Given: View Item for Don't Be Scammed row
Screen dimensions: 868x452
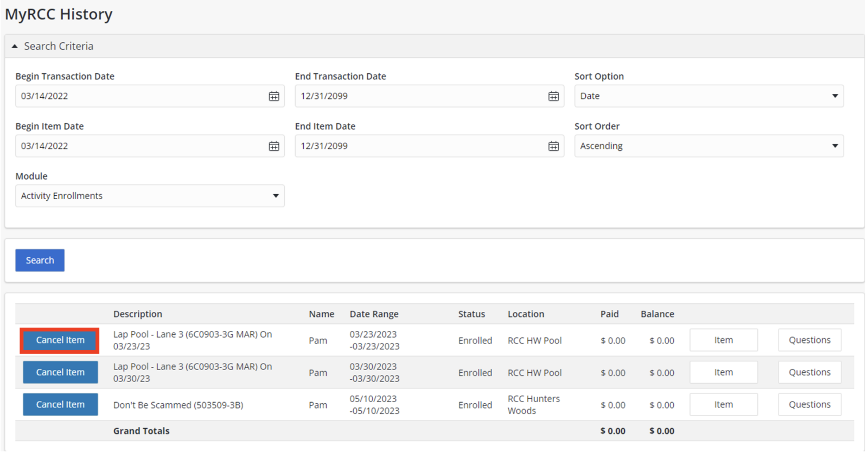Looking at the screenshot, I should (x=723, y=405).
